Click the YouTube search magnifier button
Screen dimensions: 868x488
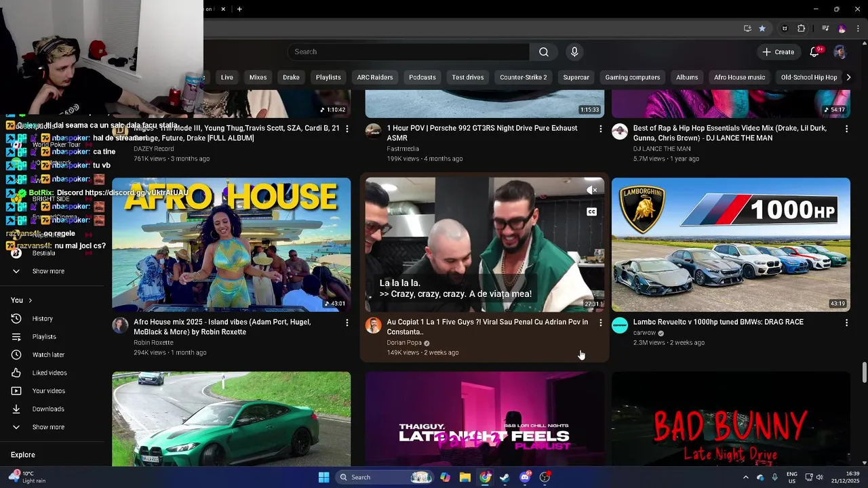[544, 52]
